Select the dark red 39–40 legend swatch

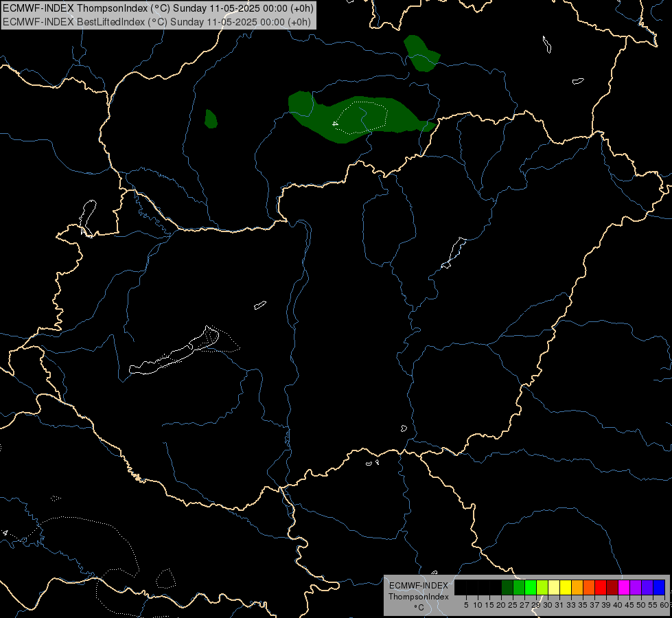click(x=612, y=587)
